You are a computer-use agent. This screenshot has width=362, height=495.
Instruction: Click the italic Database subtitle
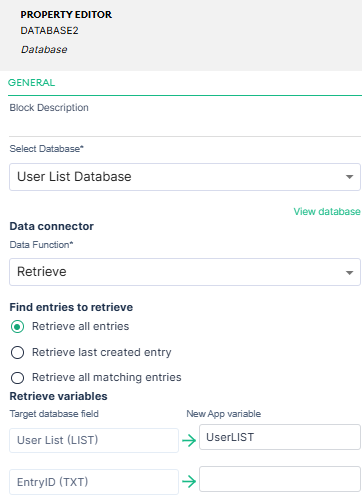pyautogui.click(x=44, y=50)
